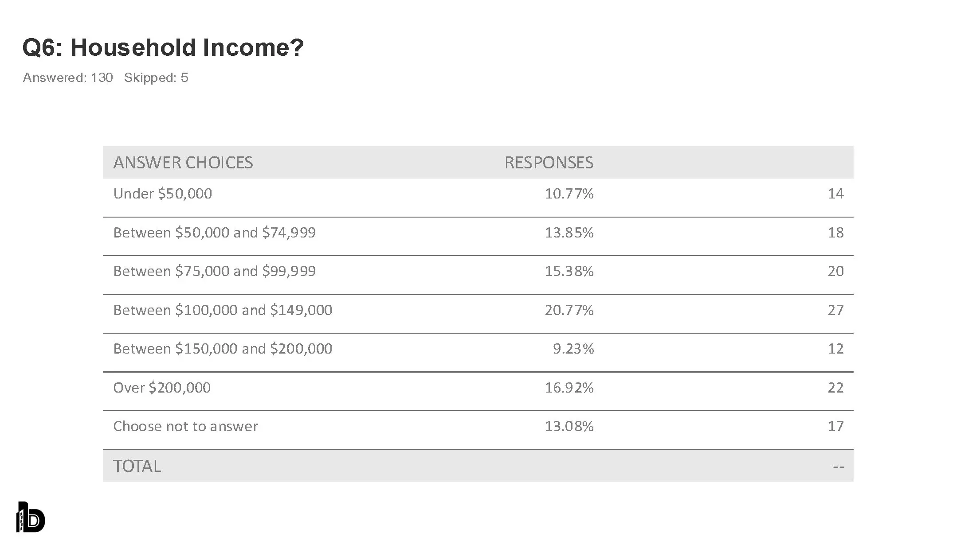Select the 'Between $100,000 and $149,000' row label
This screenshot has width=980, height=541.
[x=223, y=310]
